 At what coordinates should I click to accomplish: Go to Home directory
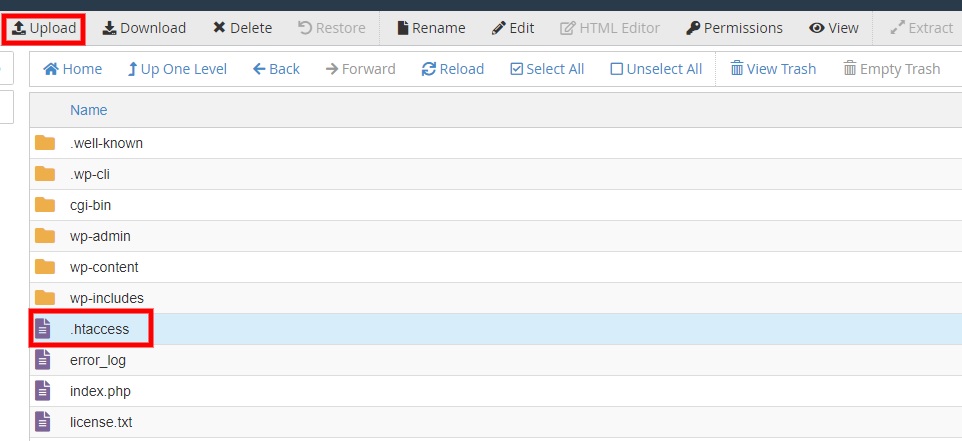coord(73,69)
